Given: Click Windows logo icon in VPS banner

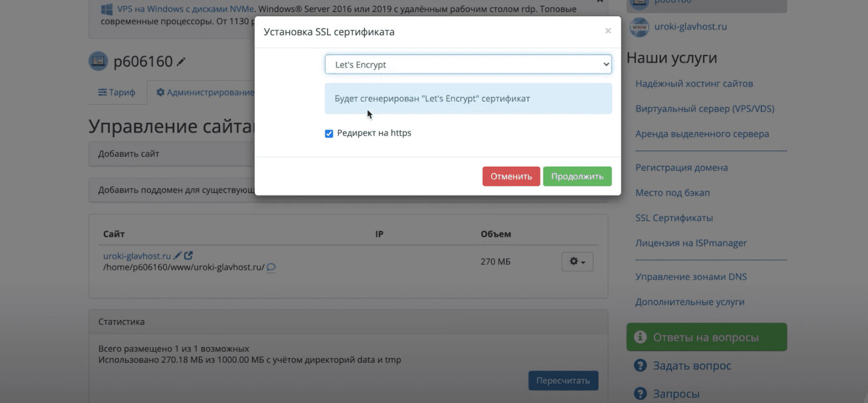Looking at the screenshot, I should coord(107,10).
